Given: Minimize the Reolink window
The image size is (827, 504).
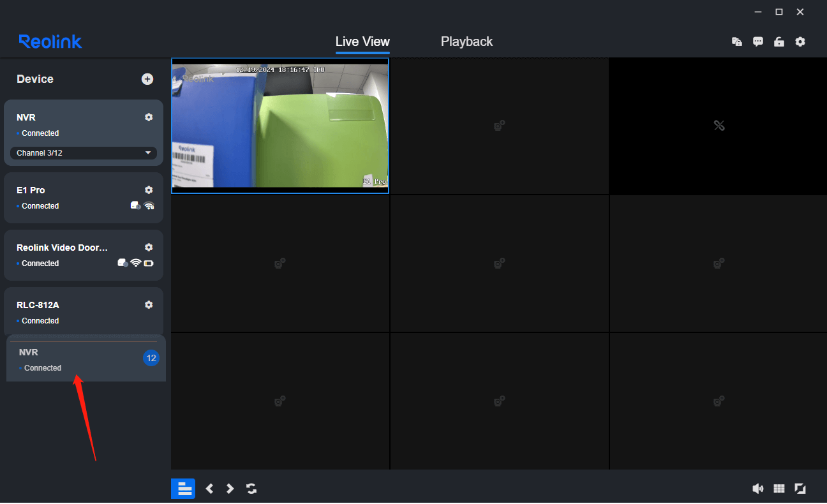Looking at the screenshot, I should tap(757, 12).
